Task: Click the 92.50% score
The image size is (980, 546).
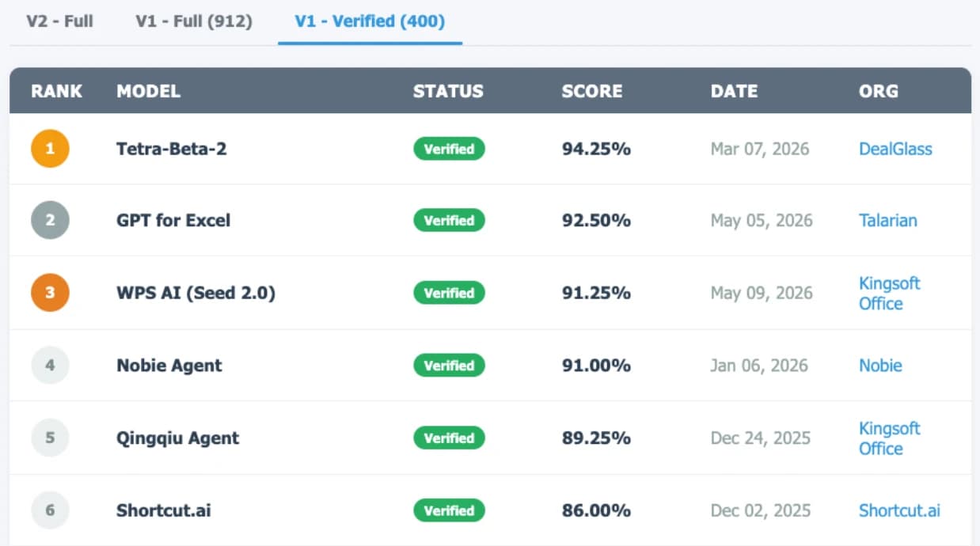Action: pos(596,220)
